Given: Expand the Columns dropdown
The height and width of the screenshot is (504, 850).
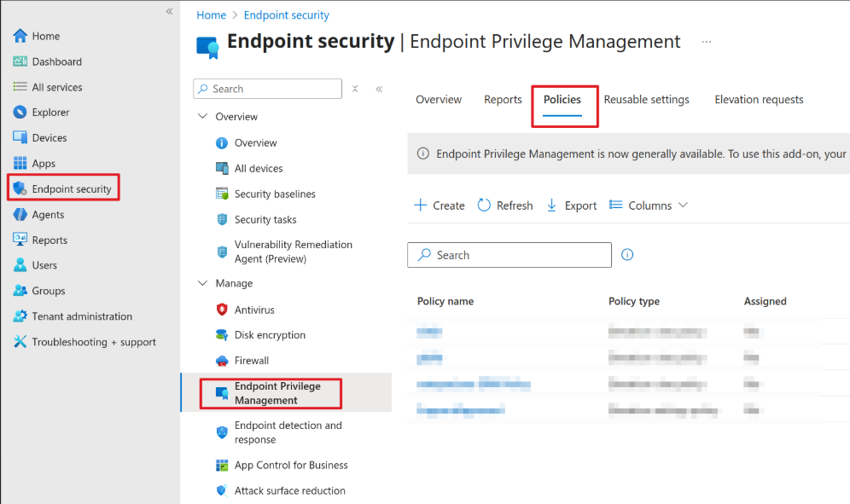Looking at the screenshot, I should tap(648, 205).
